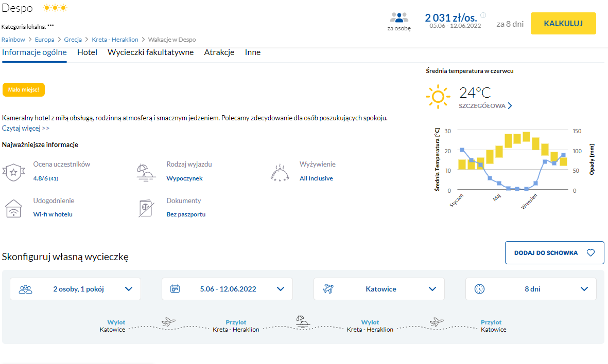Click the beach umbrella icon for Rodzaj wyjazdu
Viewport: 608px width, 364px height.
(x=146, y=172)
